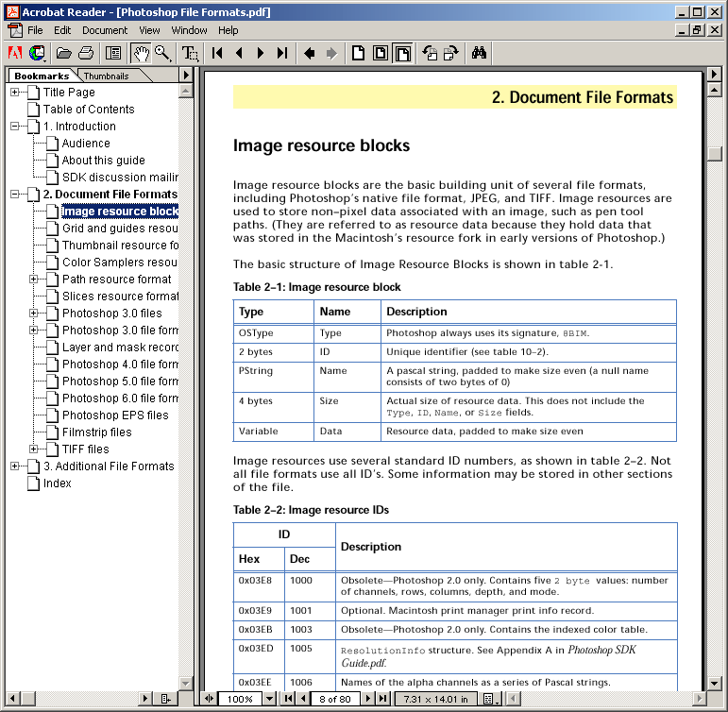Open the File menu
The height and width of the screenshot is (712, 728).
pyautogui.click(x=35, y=30)
